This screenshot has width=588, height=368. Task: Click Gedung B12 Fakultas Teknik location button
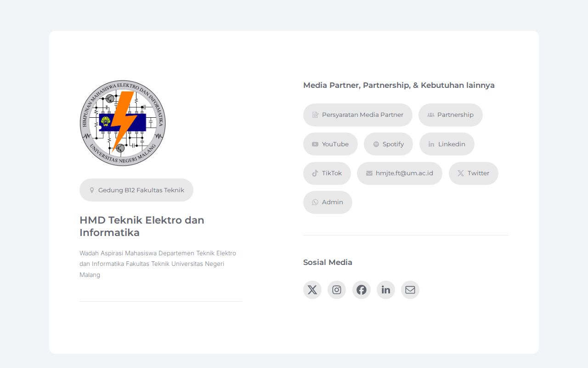136,190
